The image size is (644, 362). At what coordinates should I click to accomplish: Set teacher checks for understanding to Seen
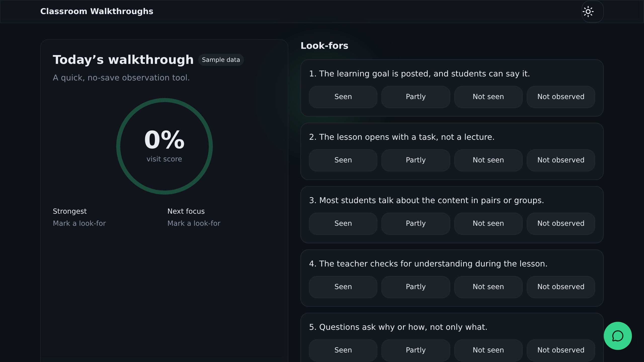click(343, 287)
